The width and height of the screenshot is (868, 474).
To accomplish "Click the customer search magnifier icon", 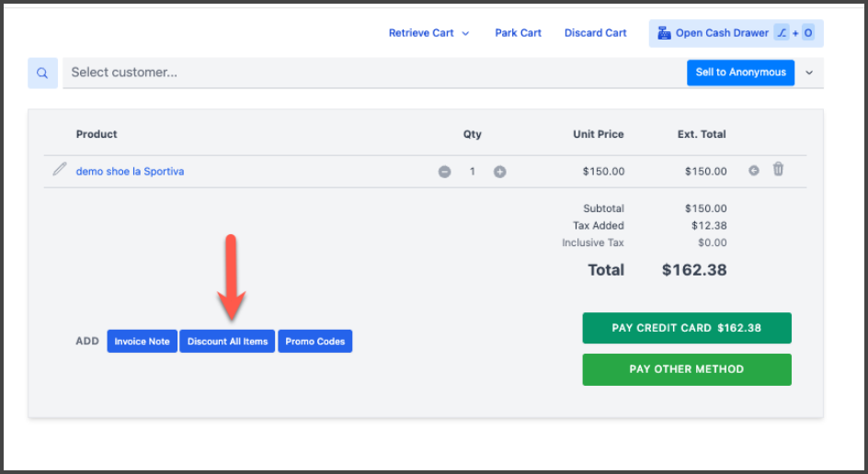I will coord(42,73).
